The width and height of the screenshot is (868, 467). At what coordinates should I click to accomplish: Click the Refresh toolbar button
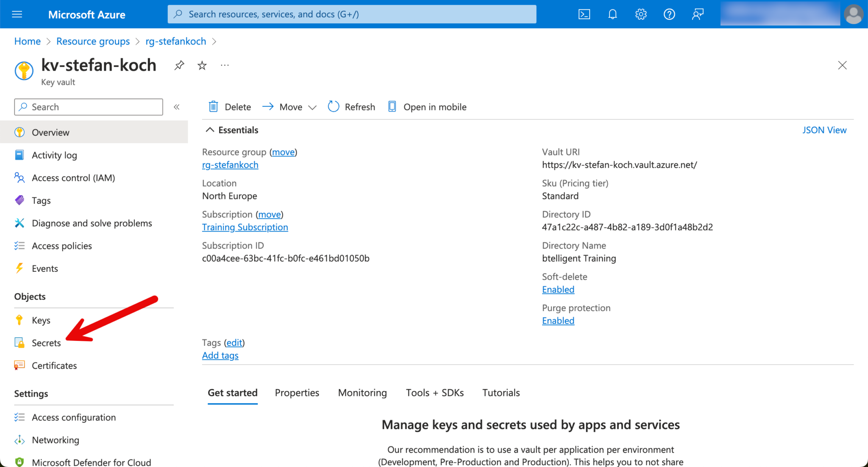pos(351,107)
